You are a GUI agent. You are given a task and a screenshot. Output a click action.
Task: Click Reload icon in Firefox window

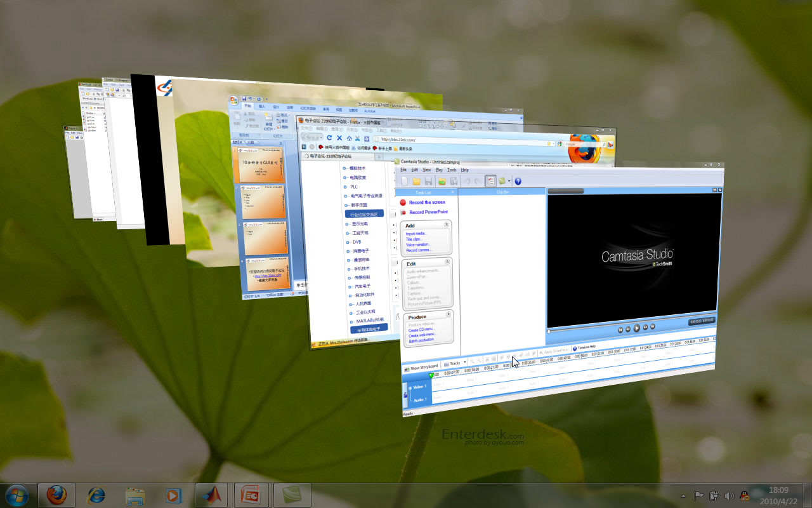[329, 138]
